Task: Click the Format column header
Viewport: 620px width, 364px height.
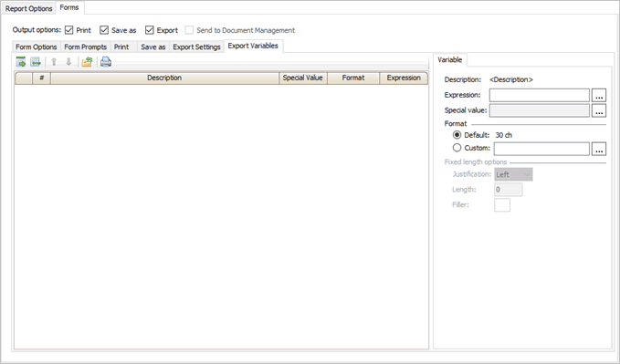Action: click(353, 78)
